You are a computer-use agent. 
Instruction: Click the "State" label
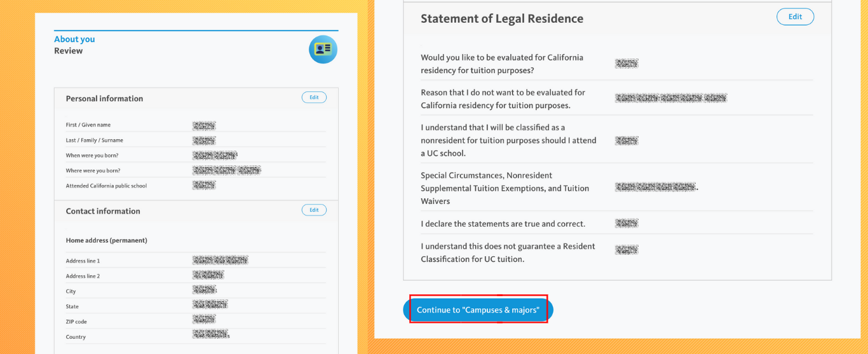click(72, 307)
